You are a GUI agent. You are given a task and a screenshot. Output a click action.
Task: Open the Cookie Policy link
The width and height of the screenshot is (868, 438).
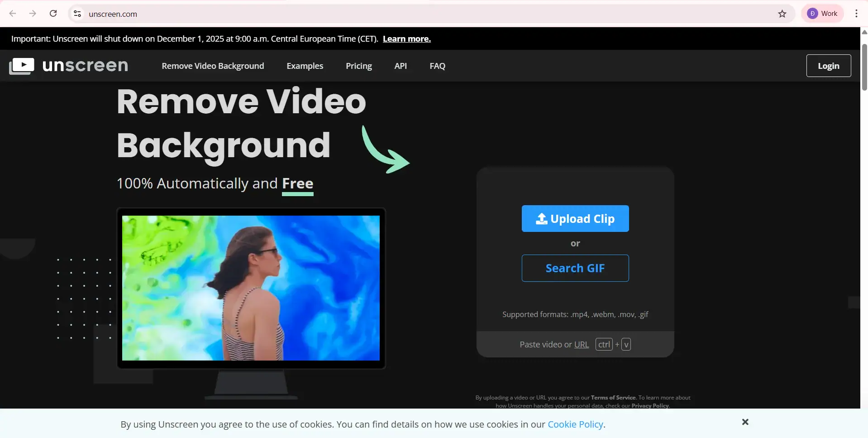[x=575, y=424]
